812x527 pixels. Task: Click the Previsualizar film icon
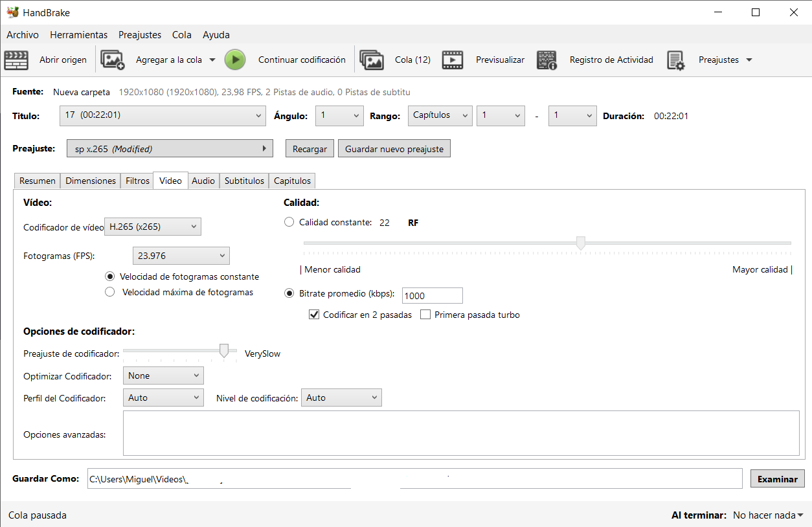453,60
